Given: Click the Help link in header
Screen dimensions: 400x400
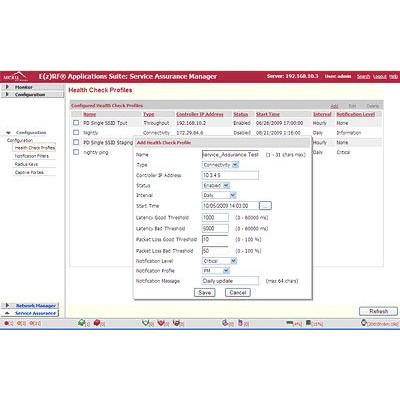Looking at the screenshot, I should [394, 76].
